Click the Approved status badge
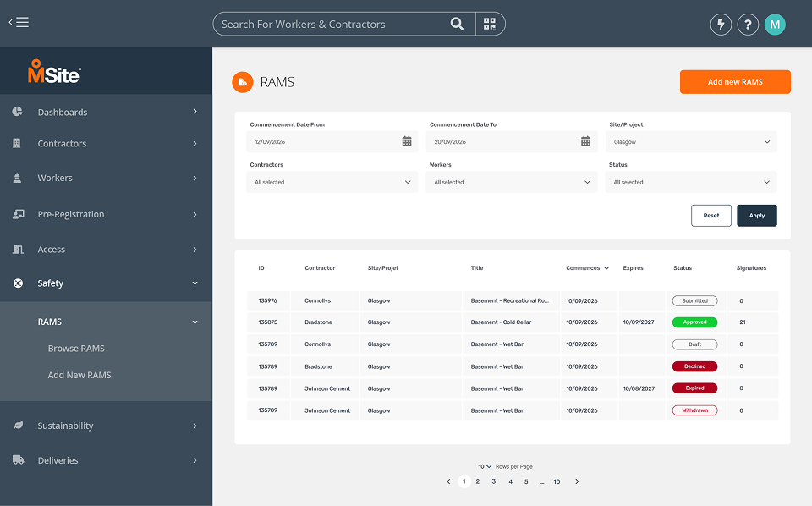812x506 pixels. point(694,322)
